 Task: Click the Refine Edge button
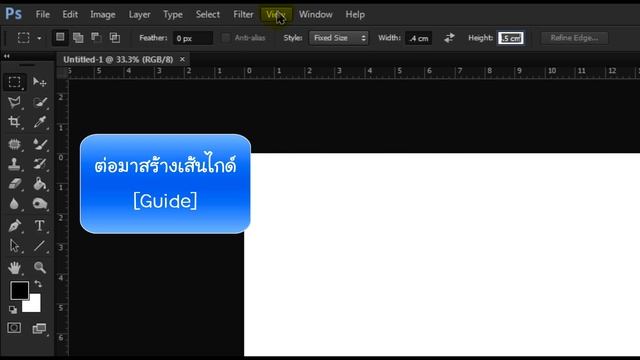[574, 38]
